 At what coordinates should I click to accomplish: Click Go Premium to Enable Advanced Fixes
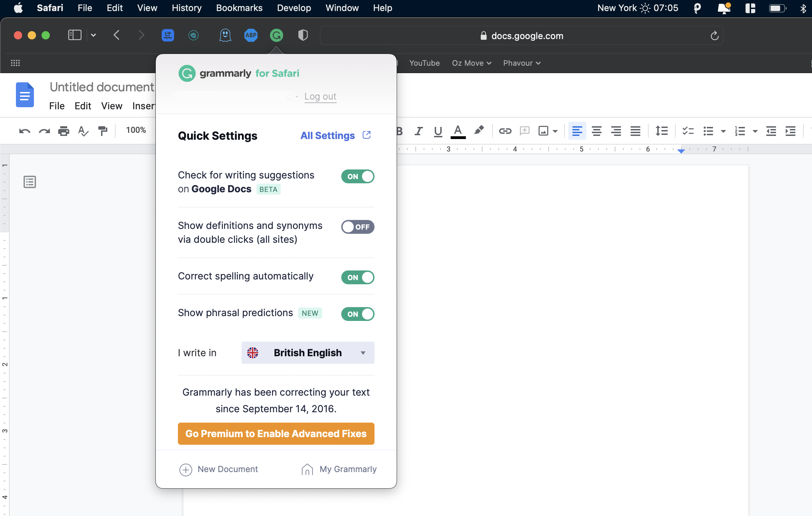[276, 434]
